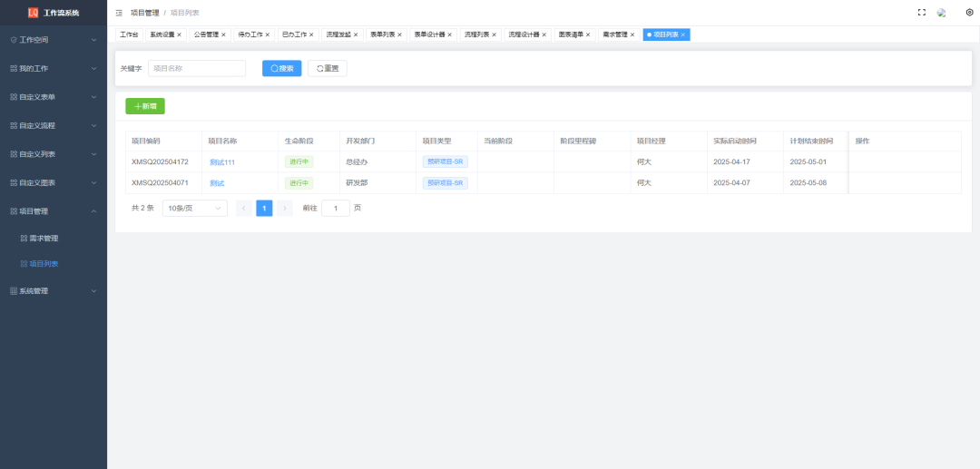The width and height of the screenshot is (980, 469).
Task: Click 项目管理 in the breadcrumb
Action: click(x=144, y=13)
